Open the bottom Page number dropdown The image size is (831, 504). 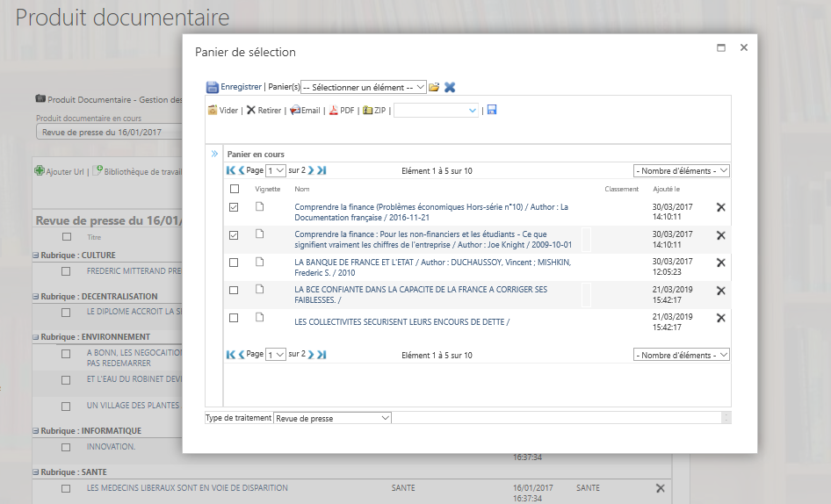tap(276, 355)
